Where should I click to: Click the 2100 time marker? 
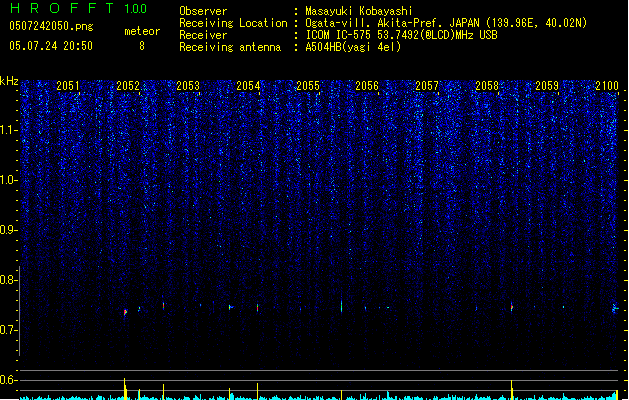[607, 86]
